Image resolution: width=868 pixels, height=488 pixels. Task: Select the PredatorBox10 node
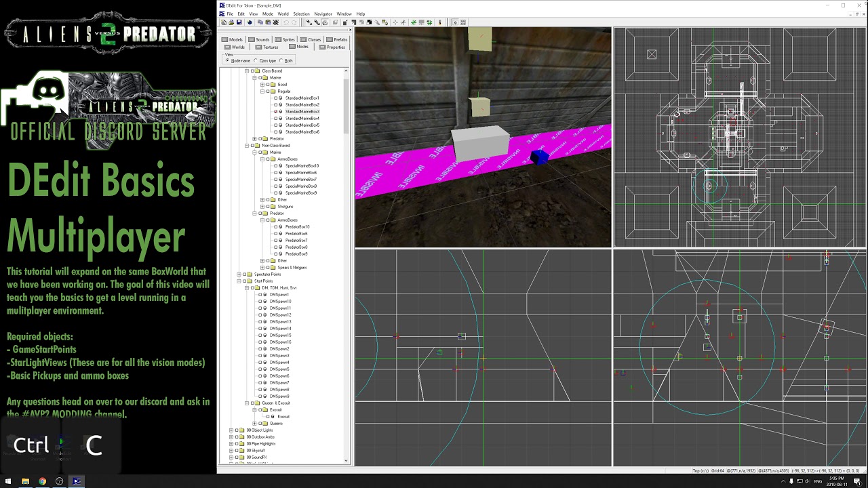[x=297, y=226]
